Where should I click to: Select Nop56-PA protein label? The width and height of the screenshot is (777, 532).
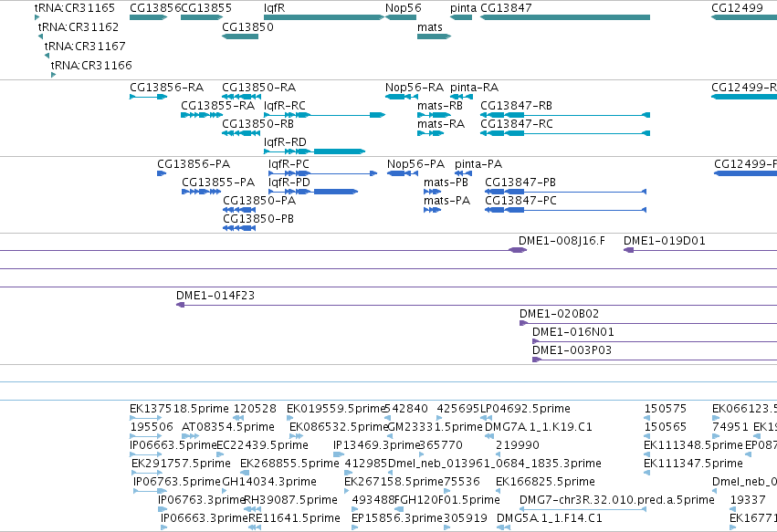pyautogui.click(x=415, y=164)
